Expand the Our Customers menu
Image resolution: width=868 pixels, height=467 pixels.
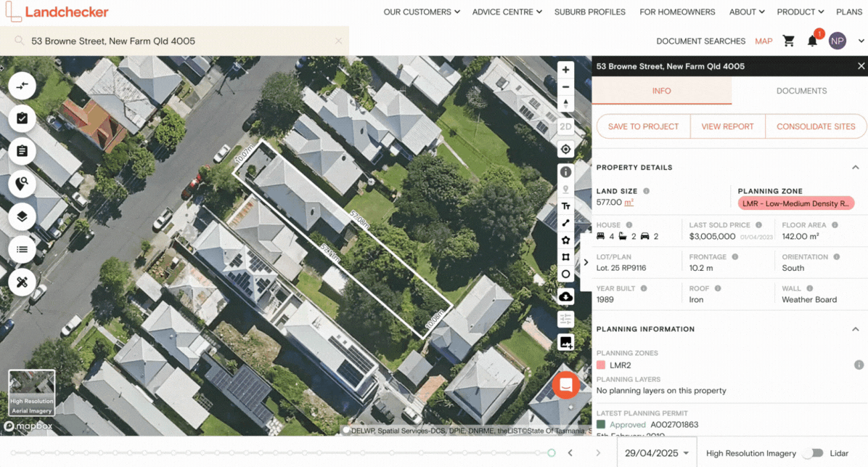tap(421, 12)
